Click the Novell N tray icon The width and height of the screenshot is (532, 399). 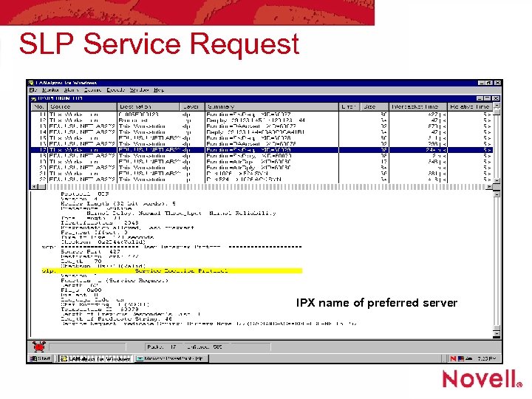click(x=453, y=358)
